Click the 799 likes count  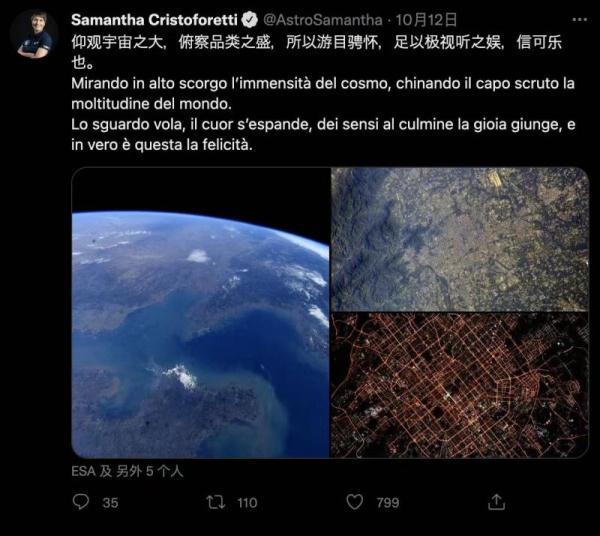388,503
